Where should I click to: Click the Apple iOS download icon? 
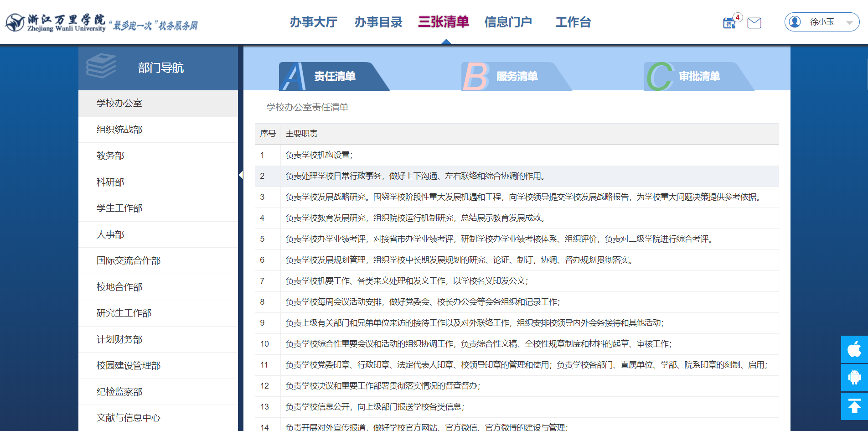[x=854, y=349]
